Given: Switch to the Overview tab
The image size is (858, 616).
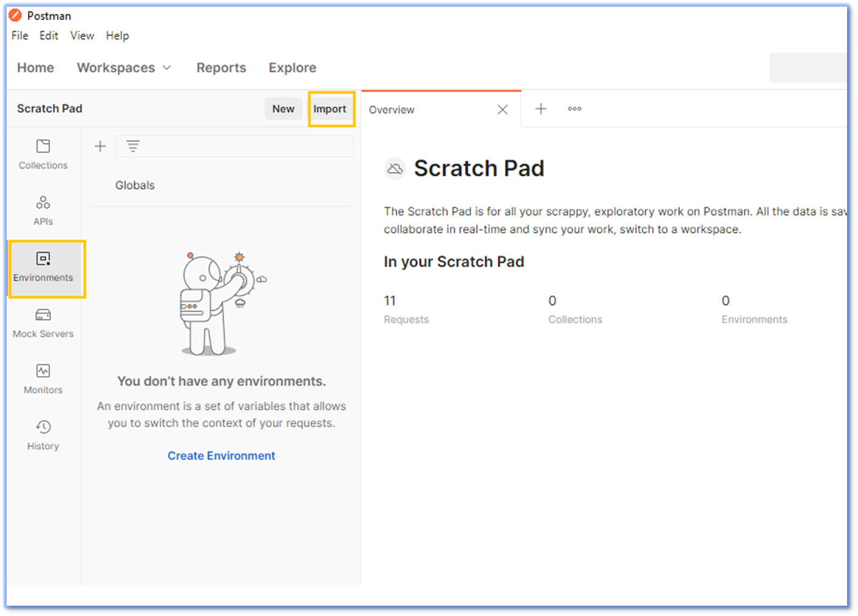Looking at the screenshot, I should 392,110.
